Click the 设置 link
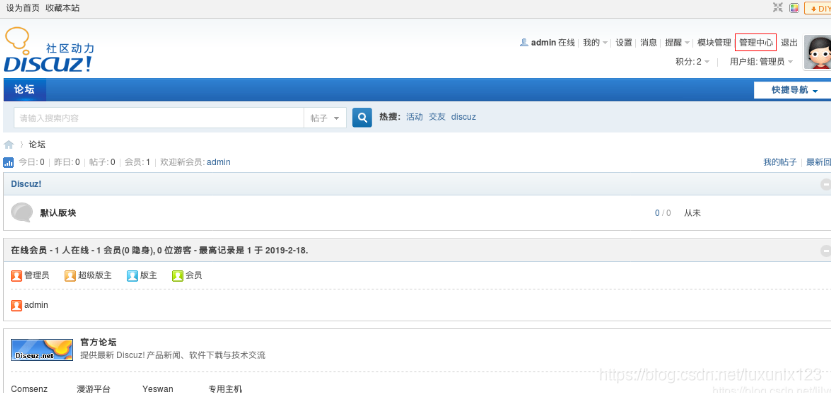 pos(624,42)
